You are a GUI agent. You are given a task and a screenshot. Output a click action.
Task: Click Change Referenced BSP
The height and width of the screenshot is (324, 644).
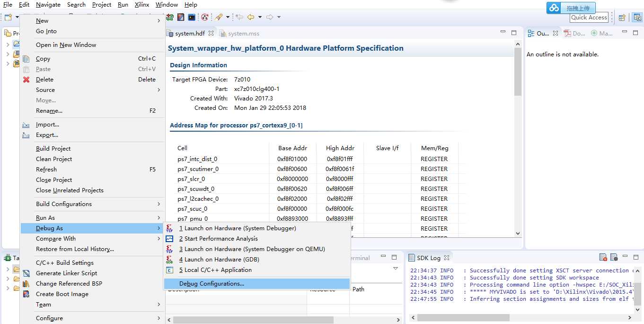coord(92,284)
